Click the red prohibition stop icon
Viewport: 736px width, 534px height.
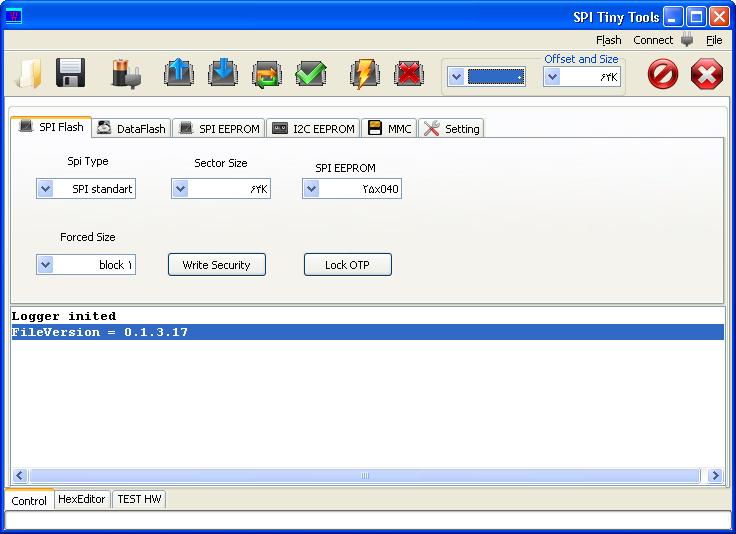663,74
